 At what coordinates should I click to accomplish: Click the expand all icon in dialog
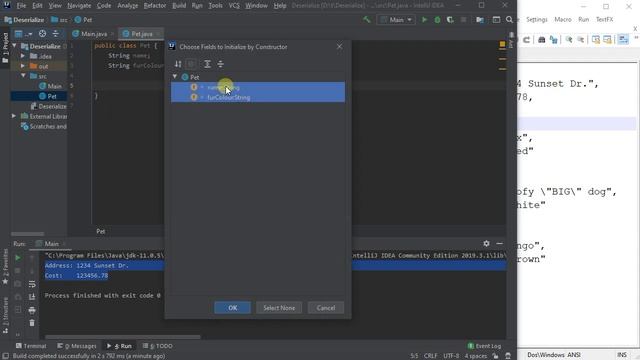[207, 64]
